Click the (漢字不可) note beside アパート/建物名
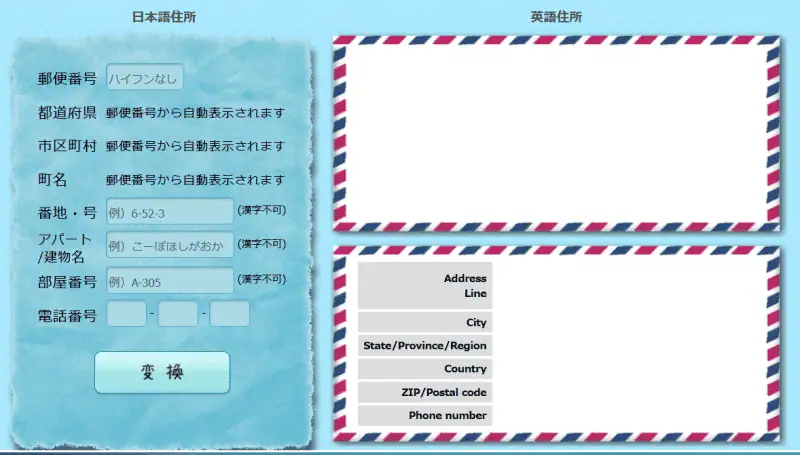The height and width of the screenshot is (455, 800). pos(262,244)
